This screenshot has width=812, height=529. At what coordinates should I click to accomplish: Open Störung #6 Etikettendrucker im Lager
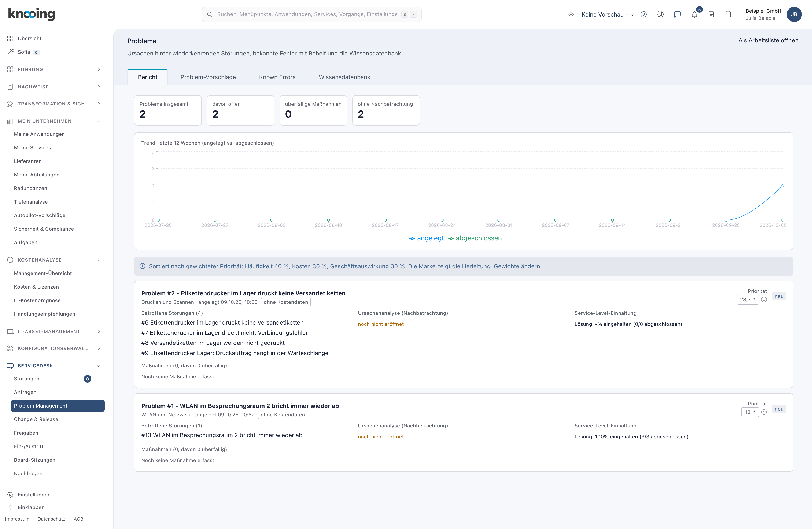(222, 323)
